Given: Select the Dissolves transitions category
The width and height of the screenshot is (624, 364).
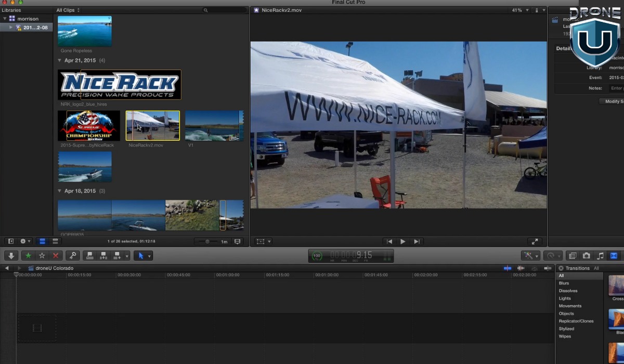Looking at the screenshot, I should 568,291.
